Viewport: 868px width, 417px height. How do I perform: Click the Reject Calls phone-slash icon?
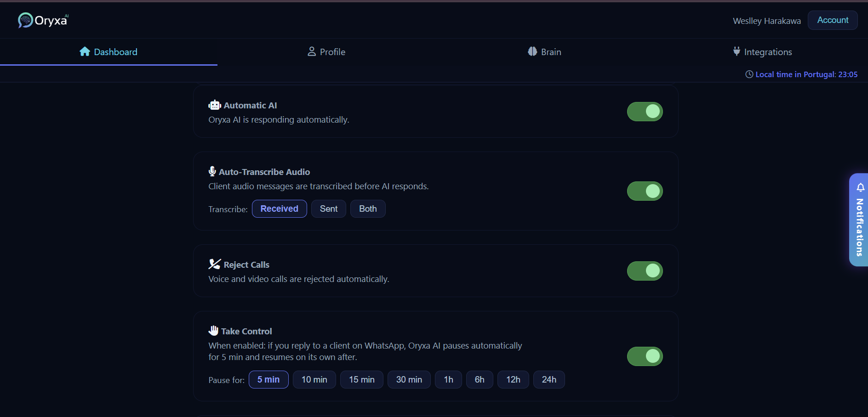click(215, 264)
